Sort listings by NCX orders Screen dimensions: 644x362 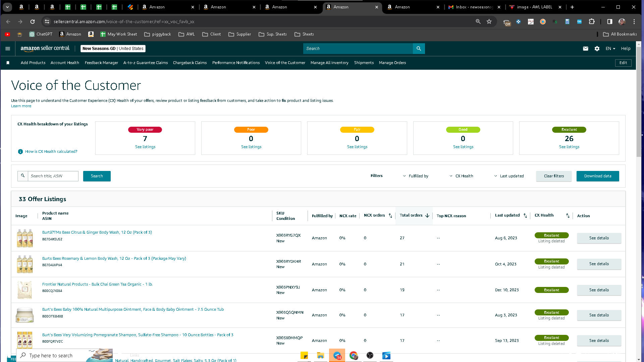coord(390,216)
